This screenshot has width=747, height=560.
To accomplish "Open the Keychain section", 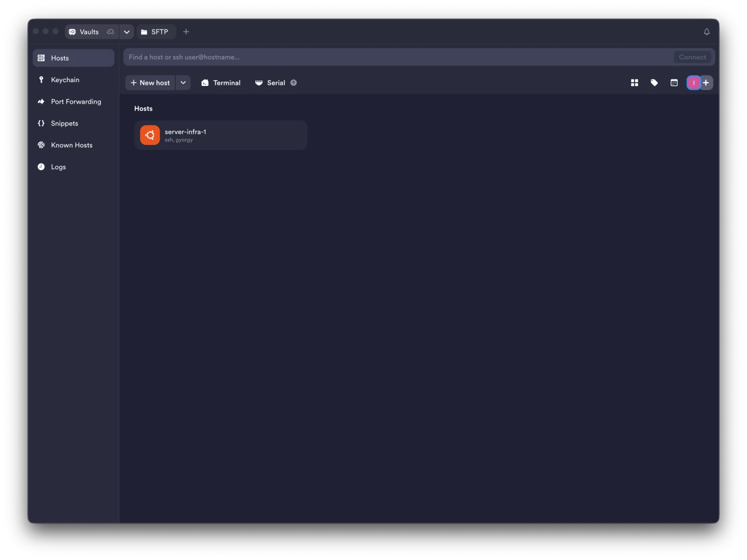I will tap(73, 80).
